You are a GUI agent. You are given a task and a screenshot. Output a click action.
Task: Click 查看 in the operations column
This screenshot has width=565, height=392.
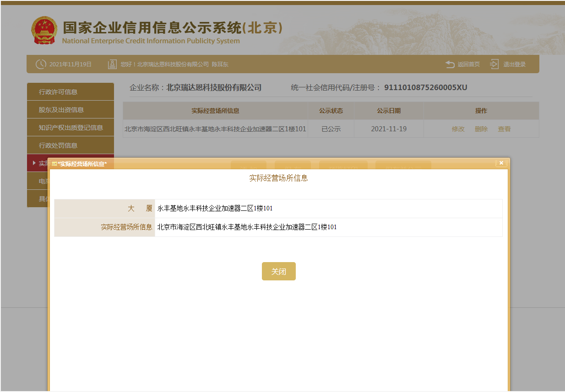505,129
